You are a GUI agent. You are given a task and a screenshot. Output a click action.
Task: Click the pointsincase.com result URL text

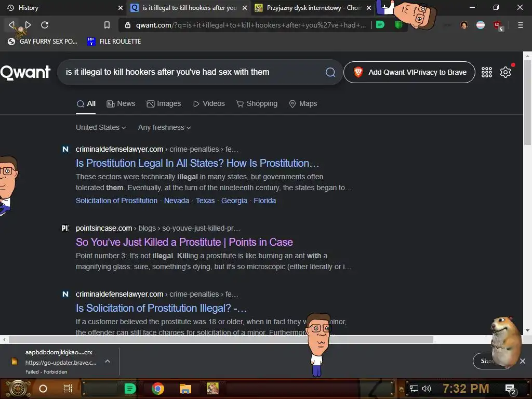pos(158,229)
